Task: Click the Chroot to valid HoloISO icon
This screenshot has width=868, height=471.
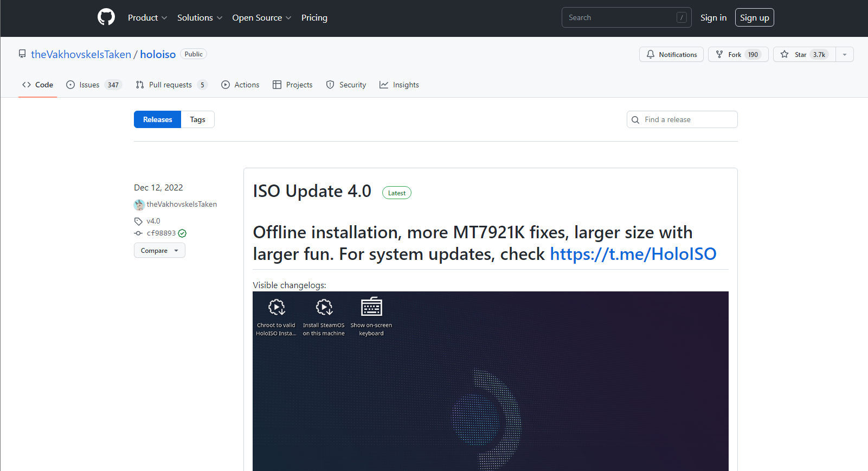Action: point(277,307)
